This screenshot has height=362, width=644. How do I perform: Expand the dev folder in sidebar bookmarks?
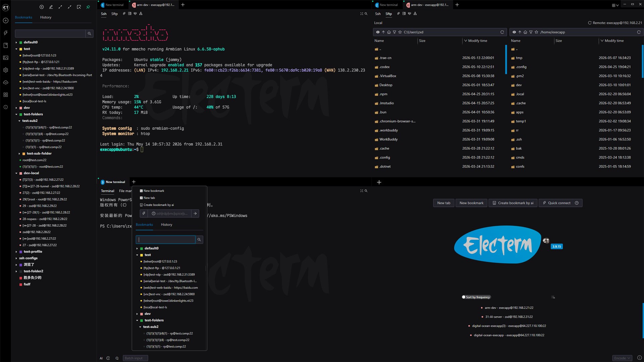16,108
